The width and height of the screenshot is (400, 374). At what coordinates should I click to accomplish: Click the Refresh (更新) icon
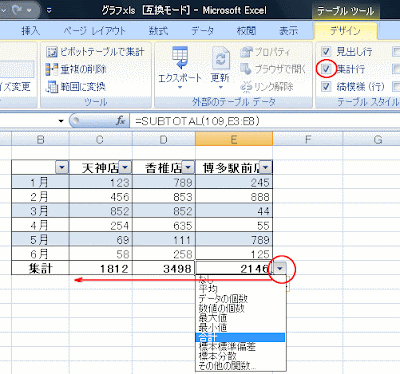point(221,58)
